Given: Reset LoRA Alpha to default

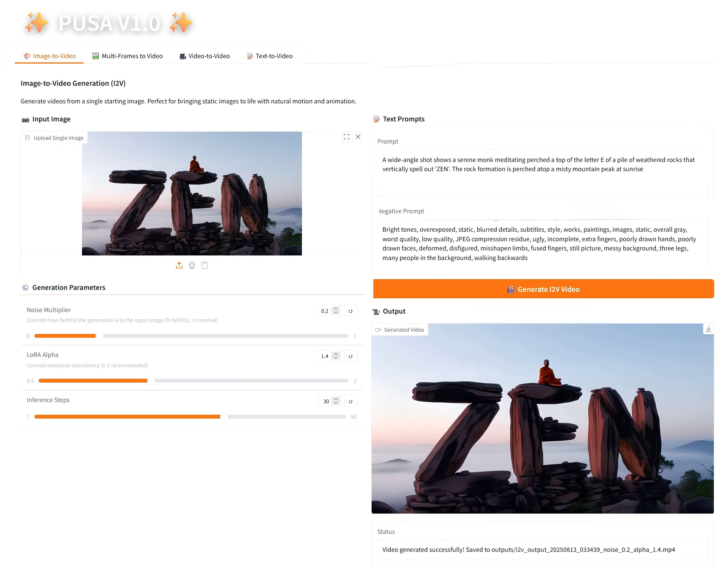Looking at the screenshot, I should pyautogui.click(x=351, y=356).
